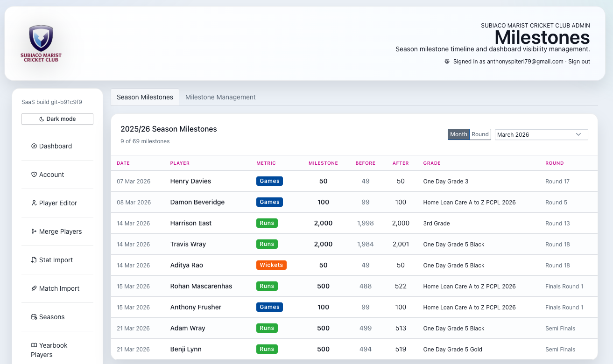Click player name Adam Wray
The height and width of the screenshot is (364, 613).
pyautogui.click(x=188, y=328)
